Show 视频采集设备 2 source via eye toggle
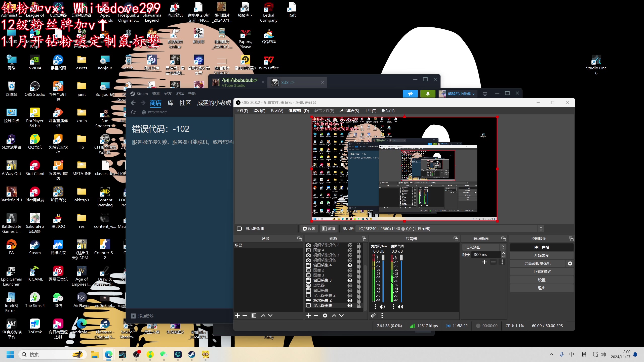Viewport: 644px width, 362px height. [x=350, y=245]
